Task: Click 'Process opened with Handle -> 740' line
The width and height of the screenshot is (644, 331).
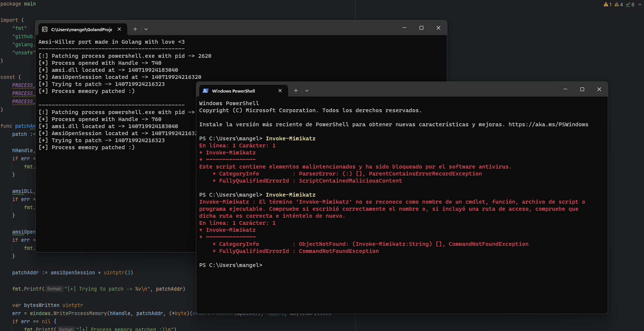Action: click(x=100, y=63)
